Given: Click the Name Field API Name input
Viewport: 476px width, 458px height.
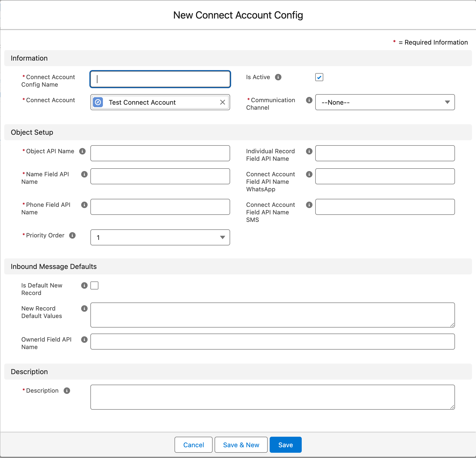Looking at the screenshot, I should 160,176.
